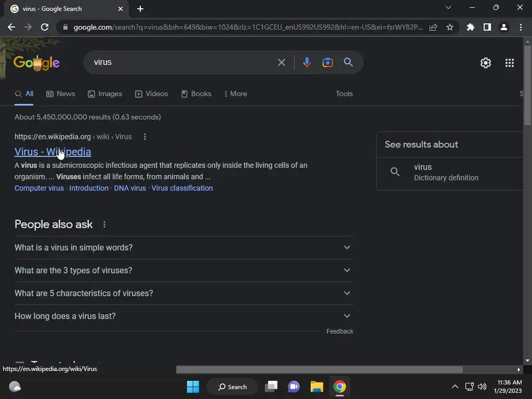Expand What are 5 characteristics of viruses
Viewport: 532px width, 399px height.
(x=184, y=293)
